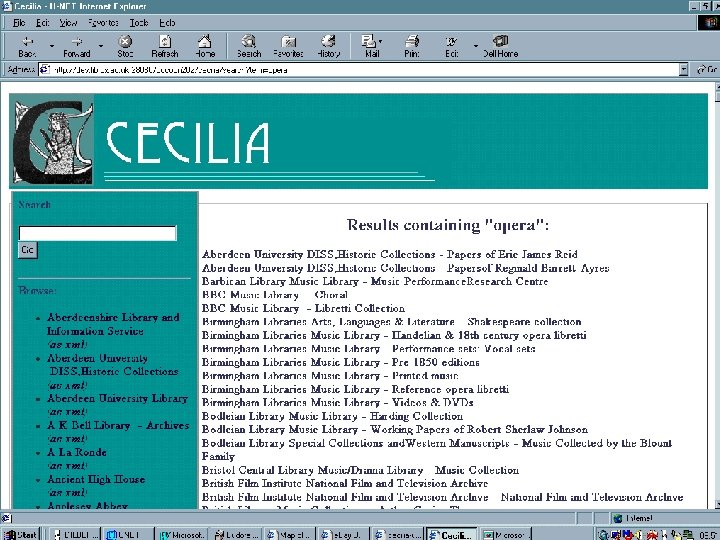Click the Edit toolbar button
The height and width of the screenshot is (540, 720).
pos(451,46)
